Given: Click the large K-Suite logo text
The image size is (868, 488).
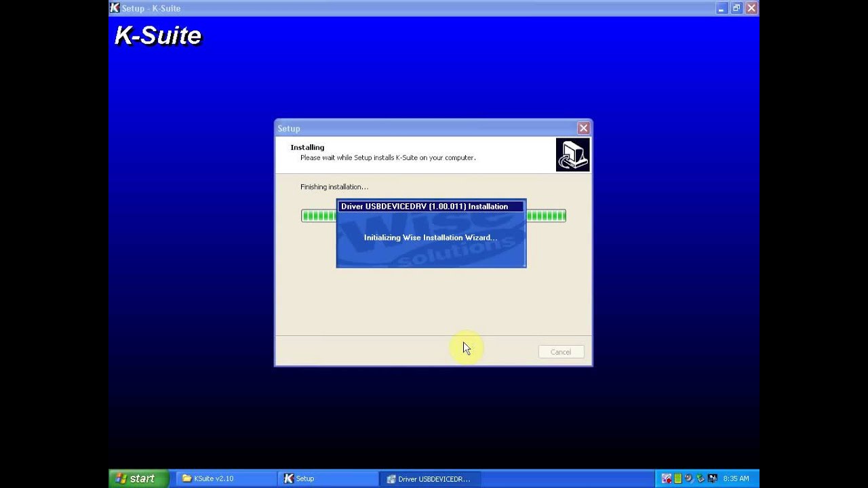Looking at the screenshot, I should (158, 35).
